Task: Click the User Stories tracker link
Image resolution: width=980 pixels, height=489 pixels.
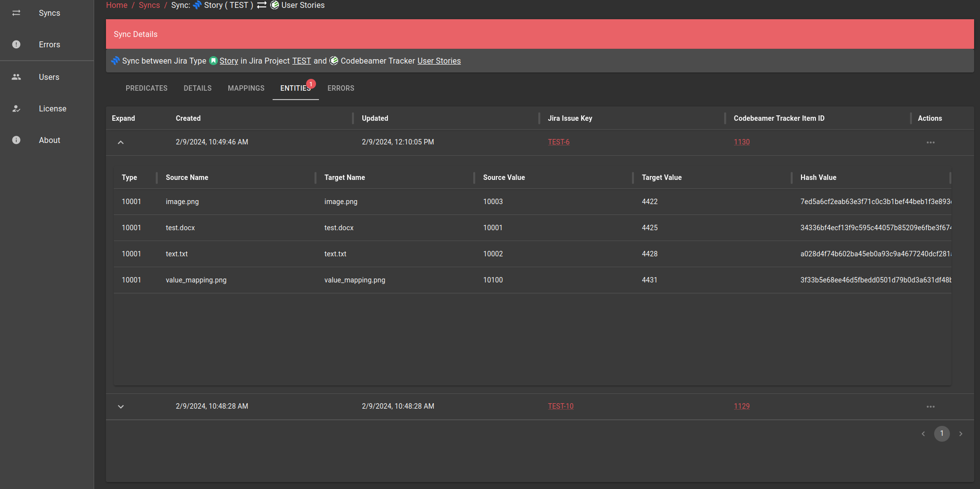Action: pyautogui.click(x=439, y=61)
